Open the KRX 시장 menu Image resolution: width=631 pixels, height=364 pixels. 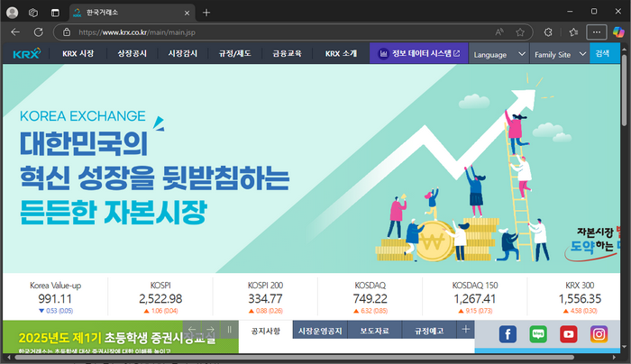[x=78, y=54]
